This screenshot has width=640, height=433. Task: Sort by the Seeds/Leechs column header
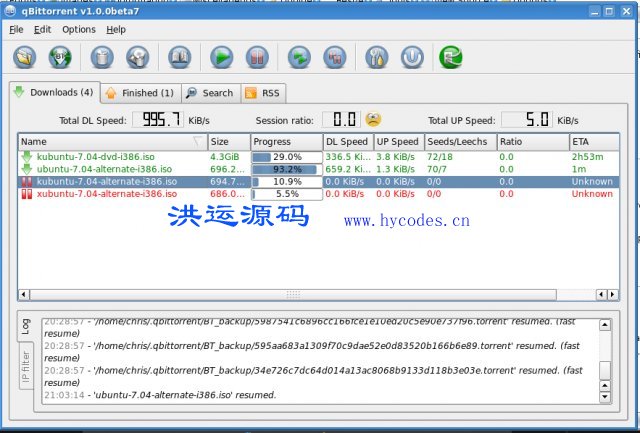[461, 142]
